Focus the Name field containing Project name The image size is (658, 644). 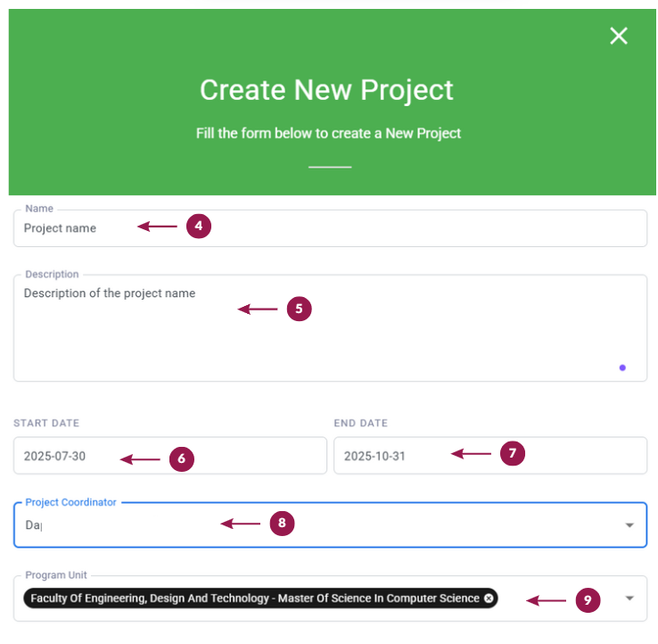[330, 228]
